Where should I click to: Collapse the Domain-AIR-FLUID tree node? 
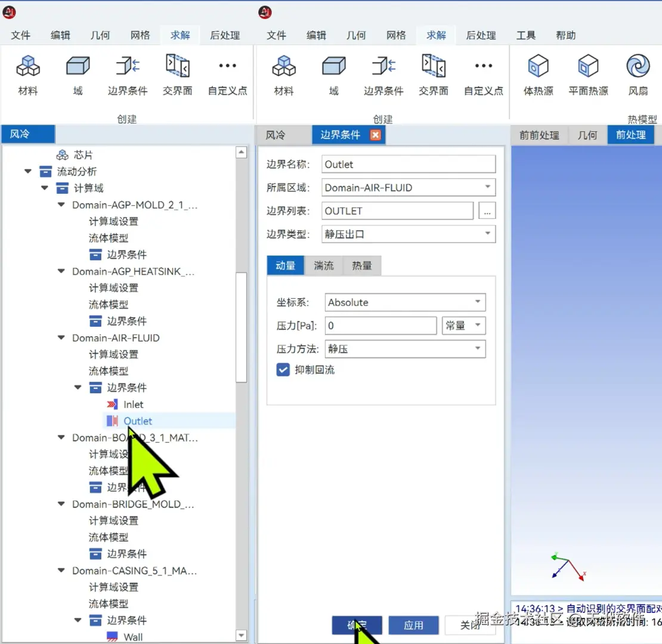61,338
